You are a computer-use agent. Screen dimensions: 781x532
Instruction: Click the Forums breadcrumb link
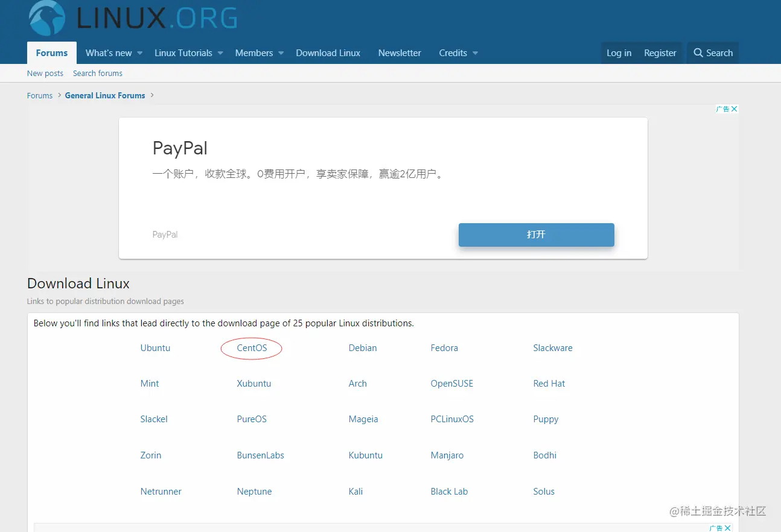(40, 96)
